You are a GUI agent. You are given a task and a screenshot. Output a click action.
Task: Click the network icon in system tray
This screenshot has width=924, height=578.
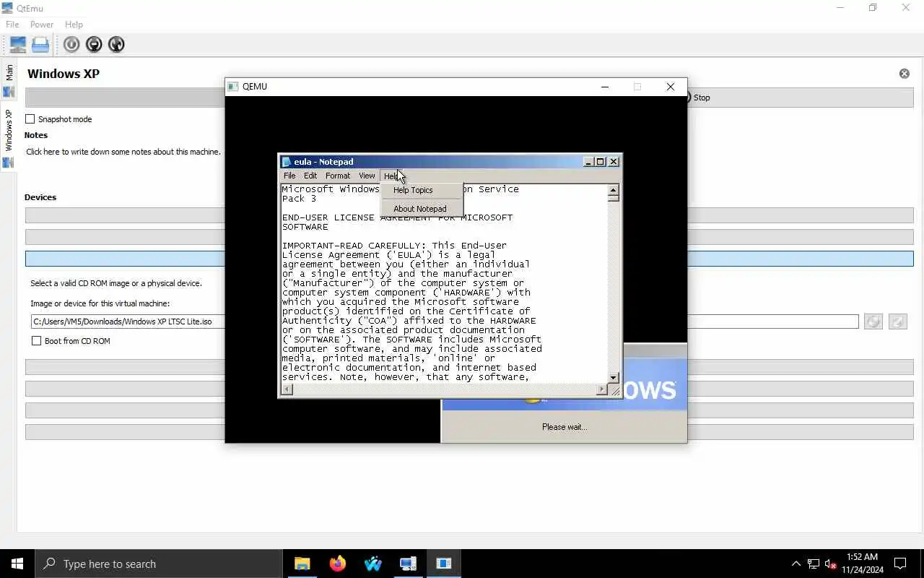click(814, 564)
